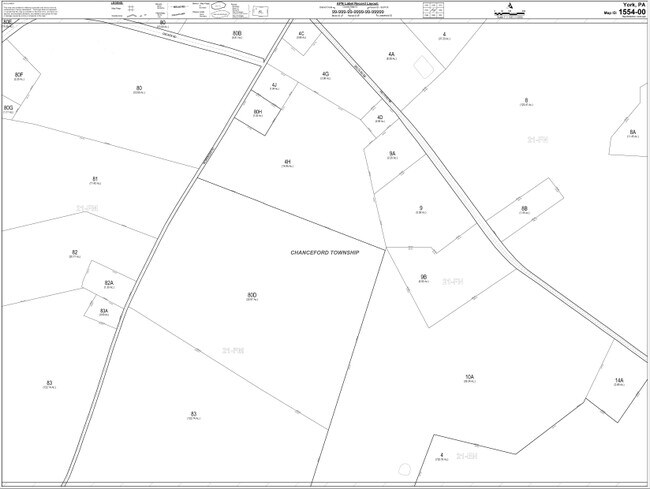This screenshot has height=489, width=650.
Task: Select parcel 9B on the map
Action: click(424, 278)
